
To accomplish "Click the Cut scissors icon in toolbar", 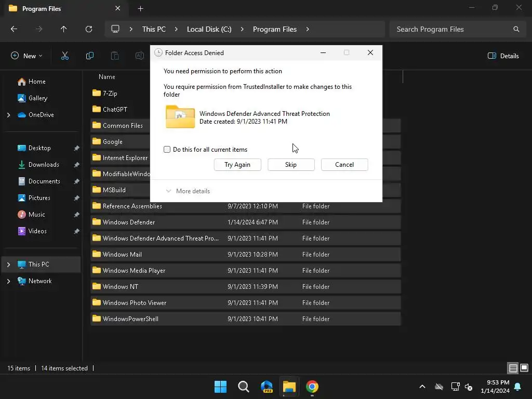I will (x=65, y=56).
